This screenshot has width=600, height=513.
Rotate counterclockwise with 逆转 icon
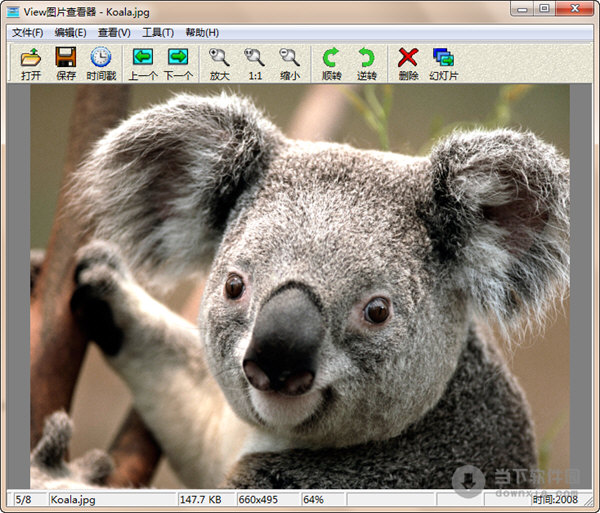coord(367,57)
